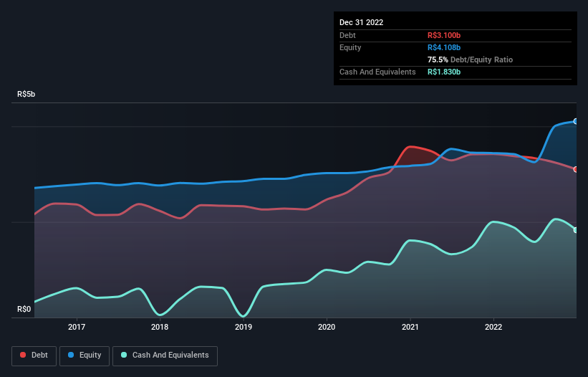Select the 2022 x-axis label

(493, 327)
